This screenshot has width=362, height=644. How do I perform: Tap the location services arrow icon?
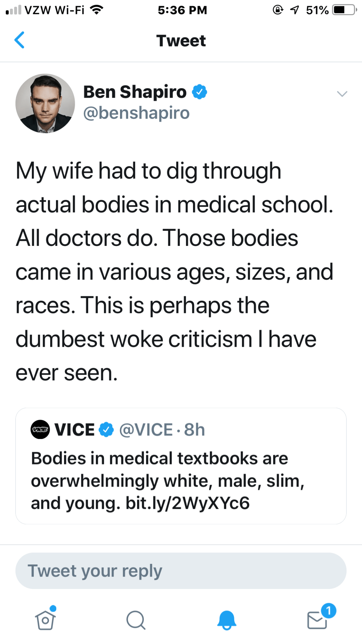click(x=295, y=10)
